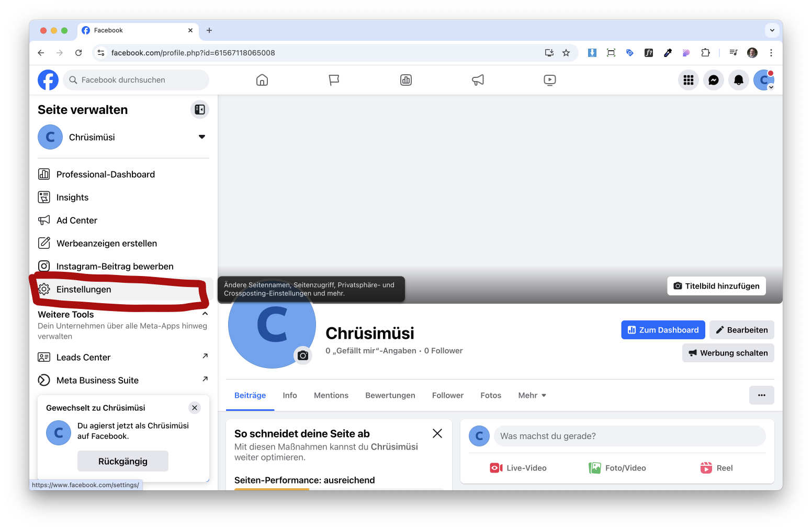The width and height of the screenshot is (812, 529).
Task: Open the notifications bell
Action: (738, 80)
